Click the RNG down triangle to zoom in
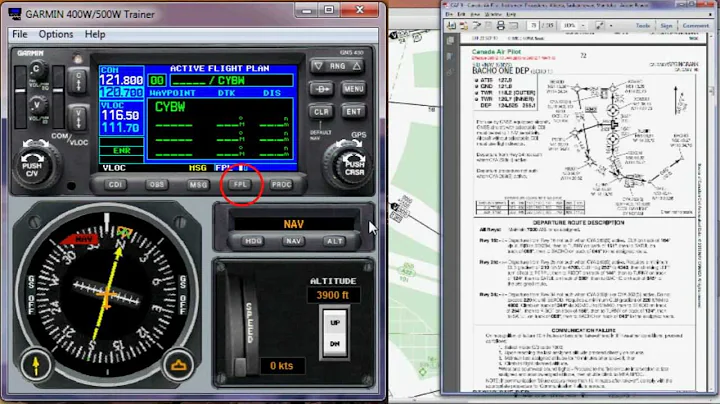Screen dimensions: 720x404 point(318,66)
